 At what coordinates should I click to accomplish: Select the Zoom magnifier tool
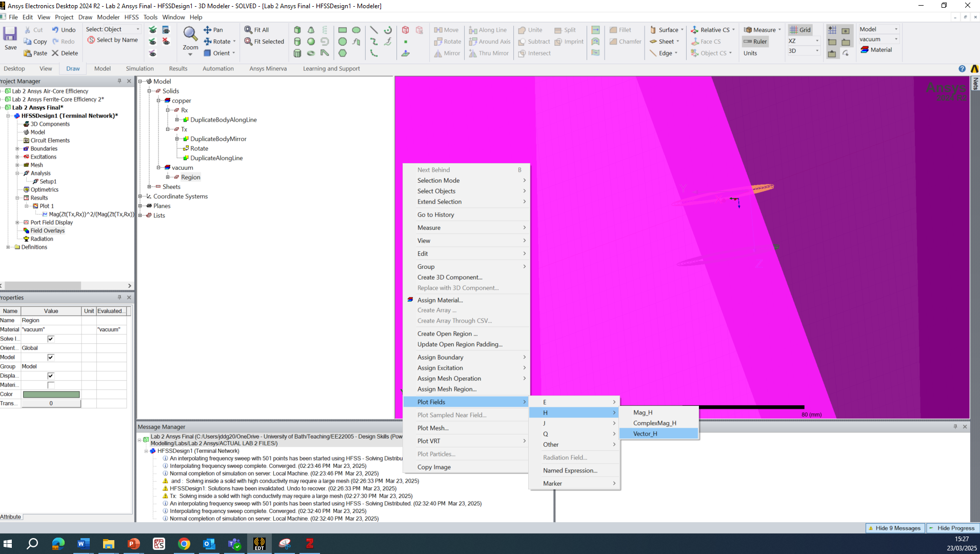tap(190, 35)
